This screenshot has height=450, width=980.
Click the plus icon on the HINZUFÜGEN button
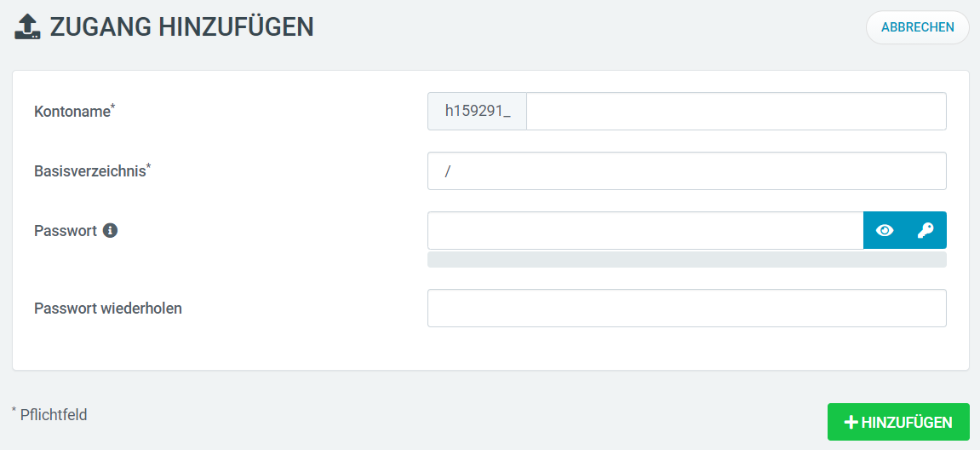pos(851,423)
